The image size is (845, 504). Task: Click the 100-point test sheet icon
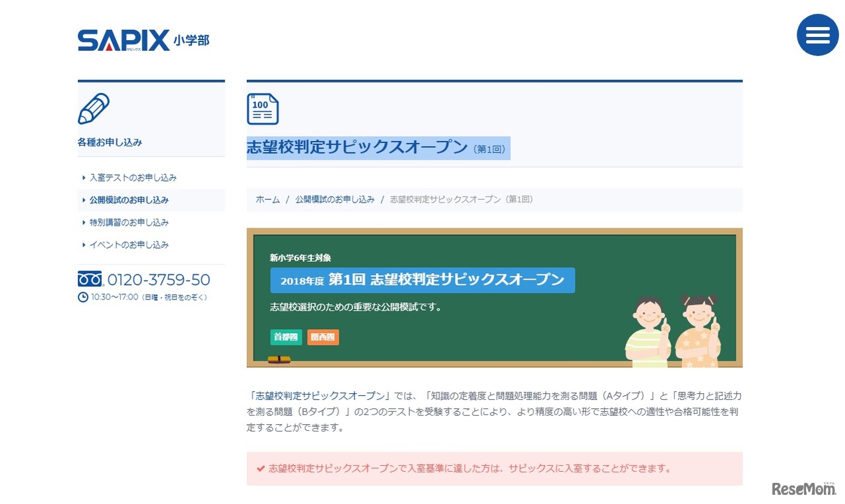point(263,109)
